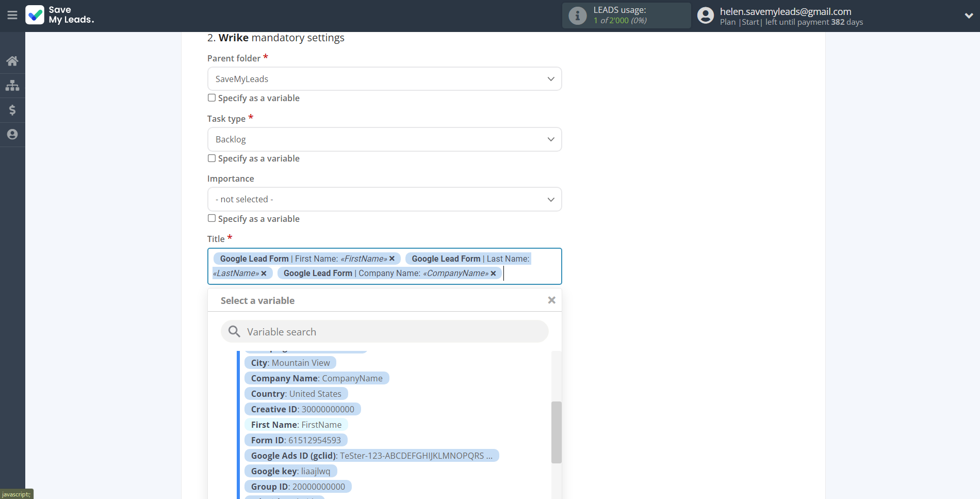The width and height of the screenshot is (980, 499).
Task: Click the variable search magnifier icon
Action: pos(234,331)
